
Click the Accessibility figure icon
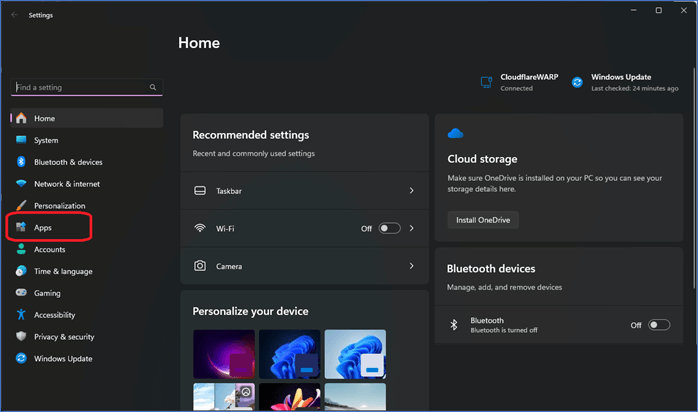coord(21,315)
